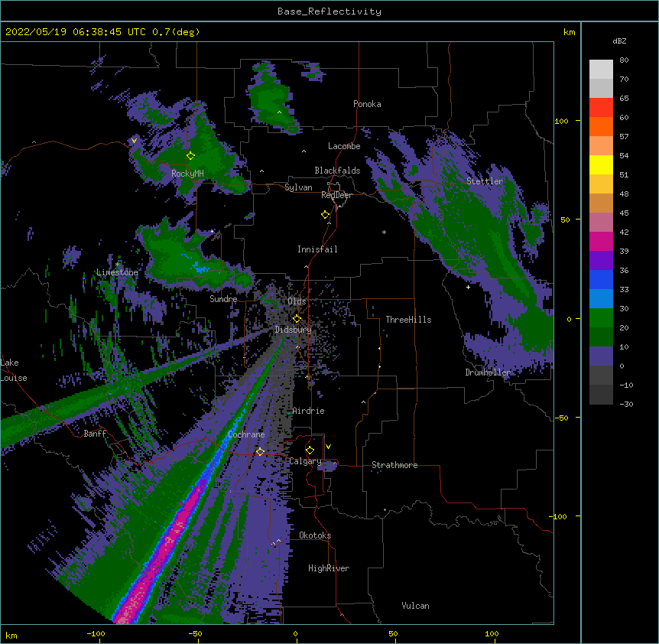Click the Blackfalds city label
Image resolution: width=659 pixels, height=644 pixels.
point(337,171)
